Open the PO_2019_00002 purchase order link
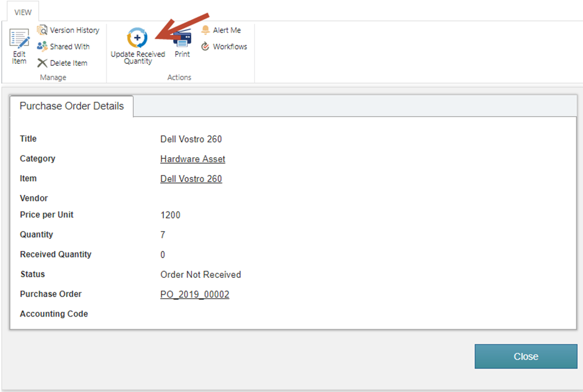Image resolution: width=583 pixels, height=392 pixels. pos(194,295)
